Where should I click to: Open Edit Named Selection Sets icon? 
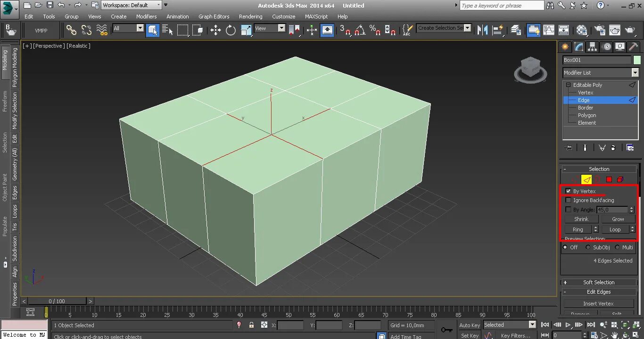pos(408,30)
